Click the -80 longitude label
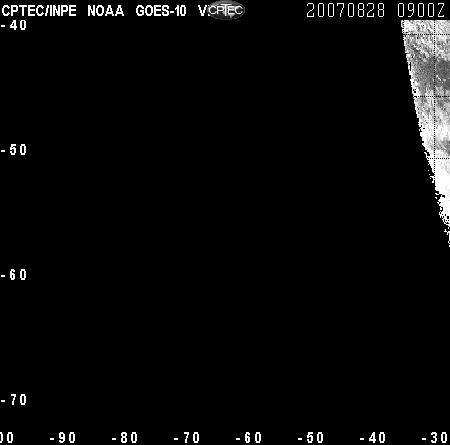The image size is (450, 445). [125, 438]
